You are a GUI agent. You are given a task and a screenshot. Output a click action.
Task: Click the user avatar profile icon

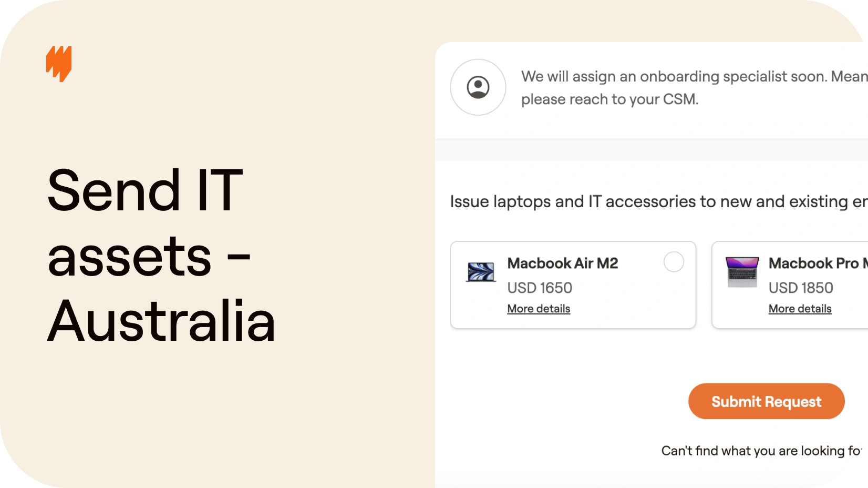478,87
